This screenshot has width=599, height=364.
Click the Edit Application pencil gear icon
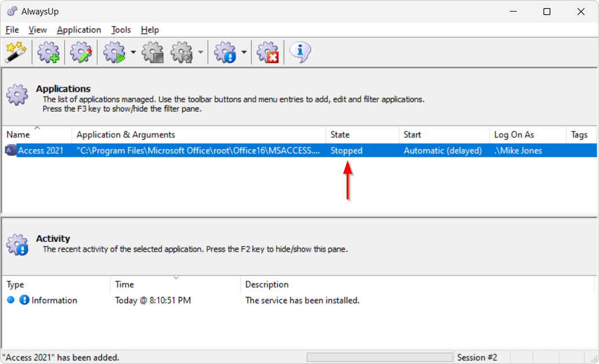(x=81, y=53)
